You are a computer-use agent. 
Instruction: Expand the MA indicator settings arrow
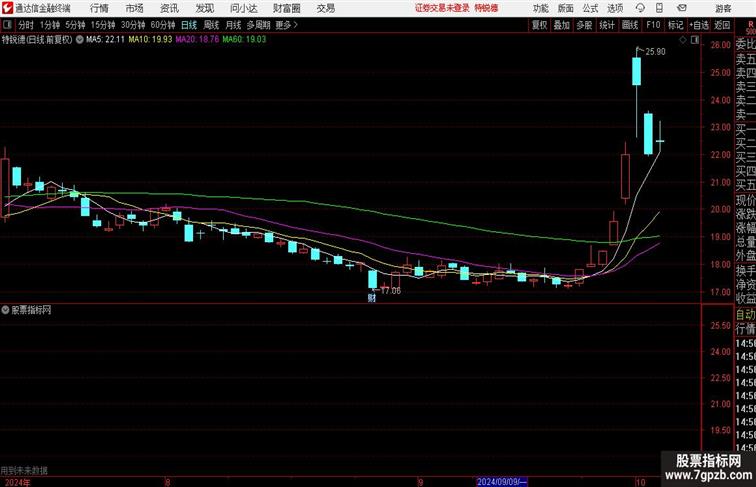coord(80,40)
